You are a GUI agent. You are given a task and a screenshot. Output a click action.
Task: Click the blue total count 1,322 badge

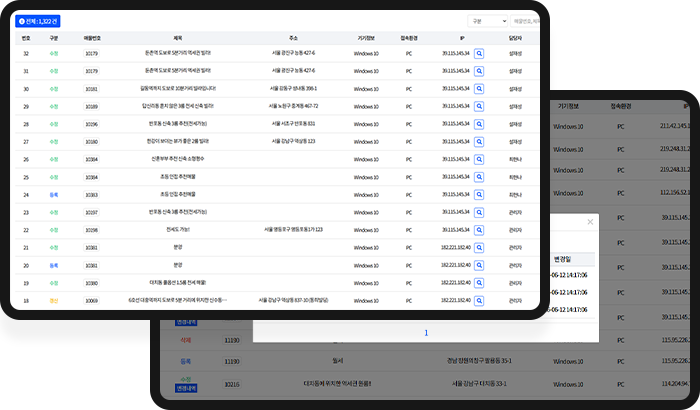38,21
